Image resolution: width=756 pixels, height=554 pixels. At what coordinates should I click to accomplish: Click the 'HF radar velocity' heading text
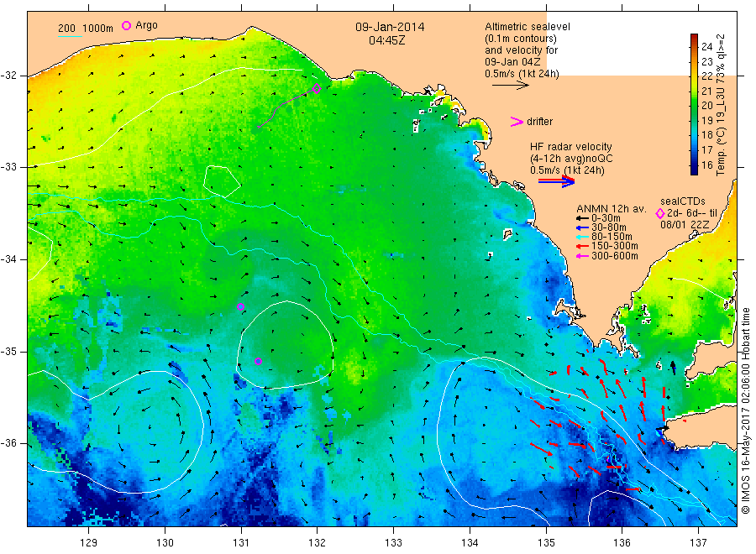[x=571, y=146]
